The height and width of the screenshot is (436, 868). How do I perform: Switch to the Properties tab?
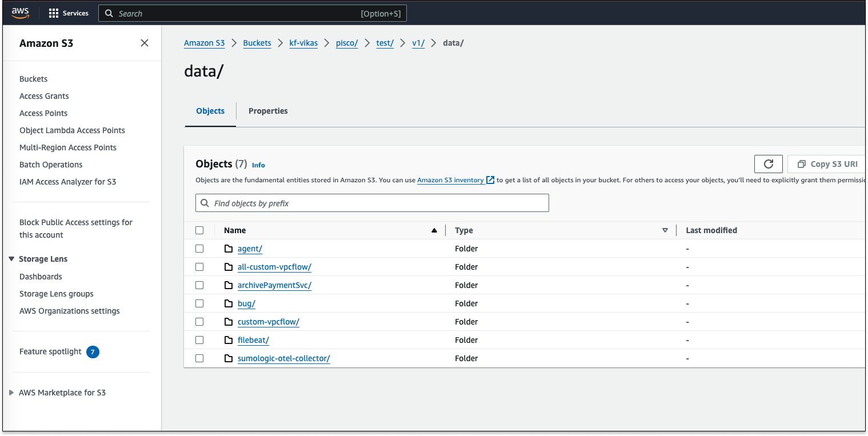point(268,111)
